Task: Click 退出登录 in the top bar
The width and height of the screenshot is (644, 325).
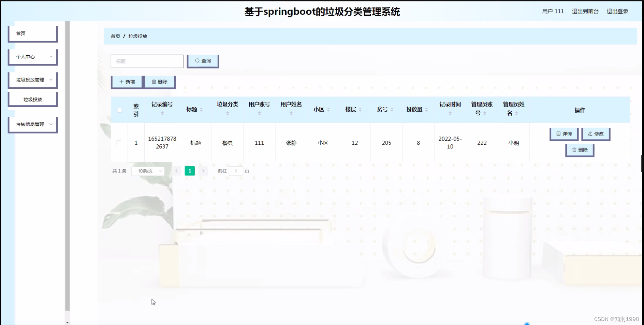Action: click(x=617, y=11)
